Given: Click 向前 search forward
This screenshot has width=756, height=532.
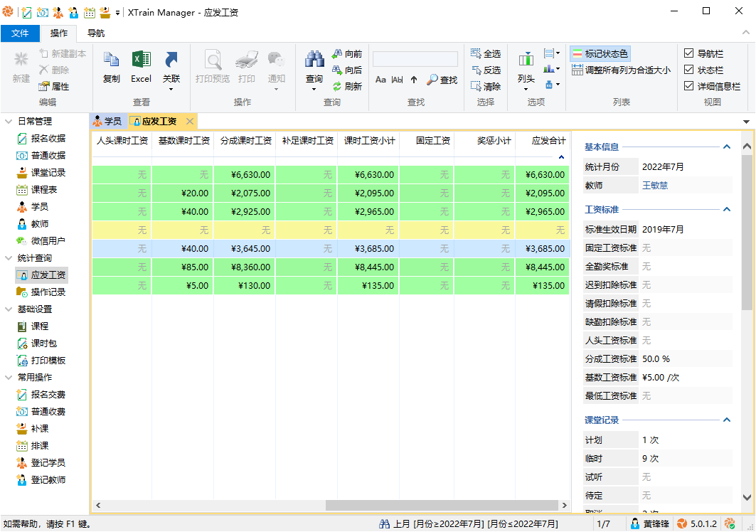Looking at the screenshot, I should coord(347,53).
